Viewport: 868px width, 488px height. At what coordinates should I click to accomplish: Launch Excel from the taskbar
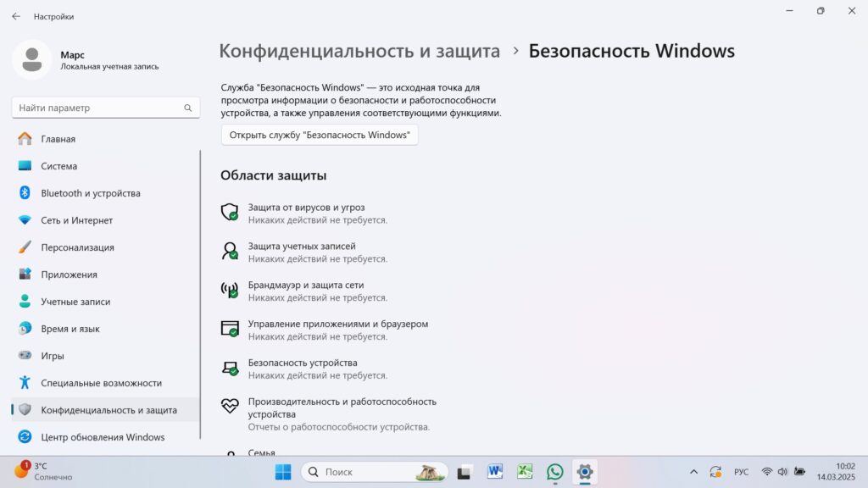coord(525,472)
